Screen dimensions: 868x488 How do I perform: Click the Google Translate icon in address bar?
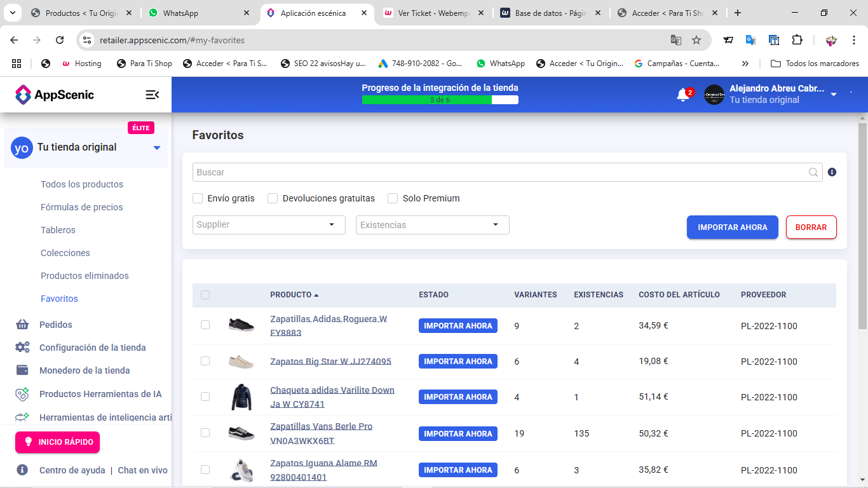click(x=676, y=40)
